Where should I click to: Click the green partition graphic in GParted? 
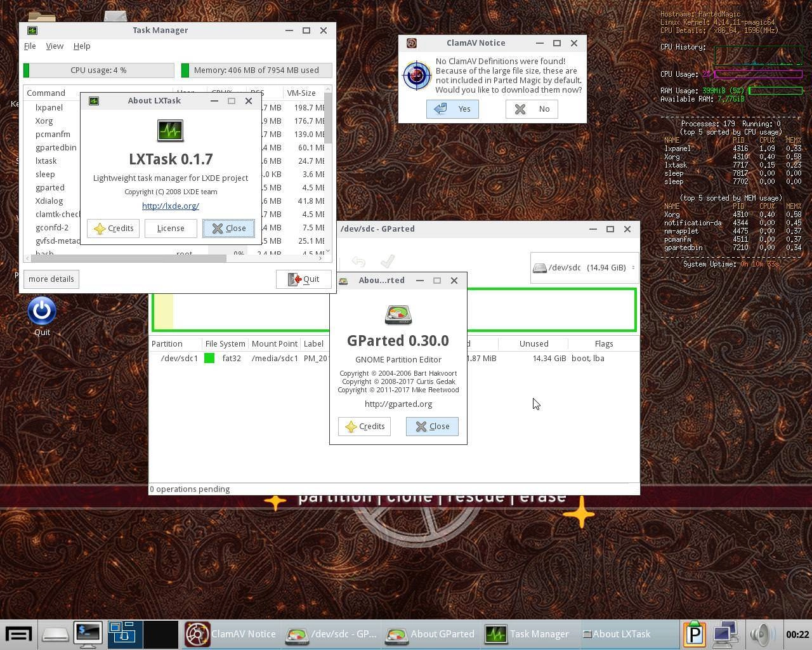pyautogui.click(x=394, y=310)
